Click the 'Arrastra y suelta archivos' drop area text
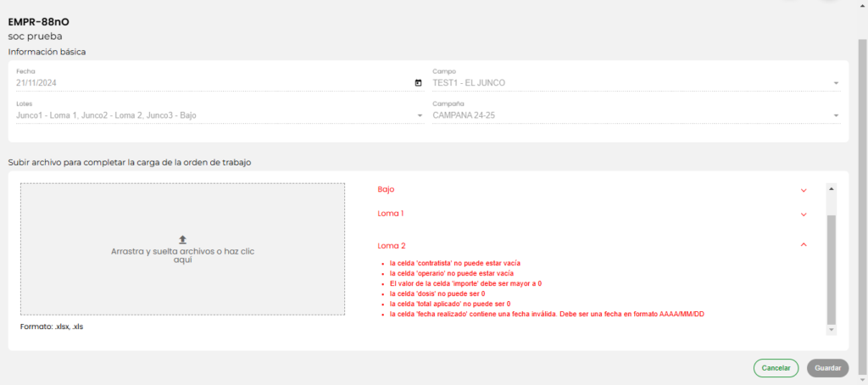Screen dimensions: 868x385 (182, 255)
